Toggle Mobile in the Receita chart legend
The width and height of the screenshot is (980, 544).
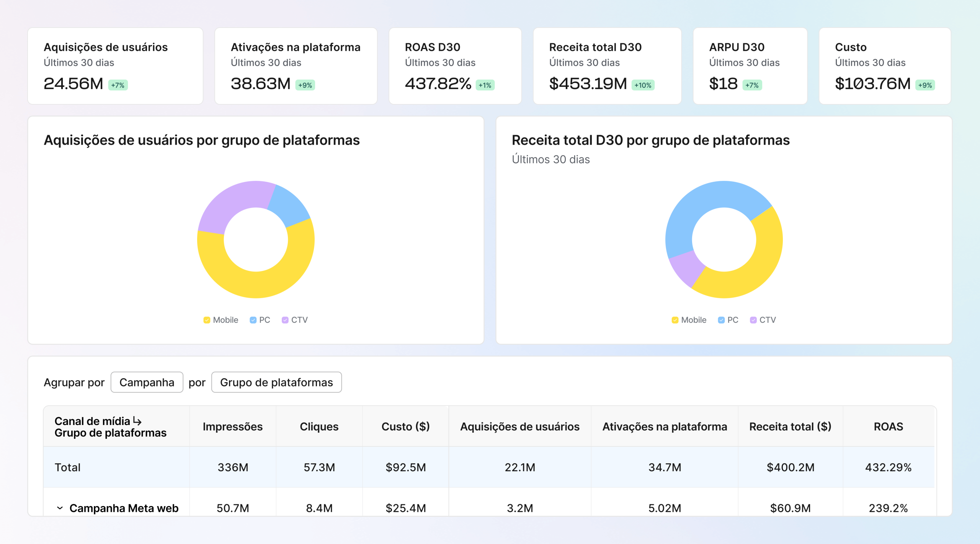(x=675, y=320)
